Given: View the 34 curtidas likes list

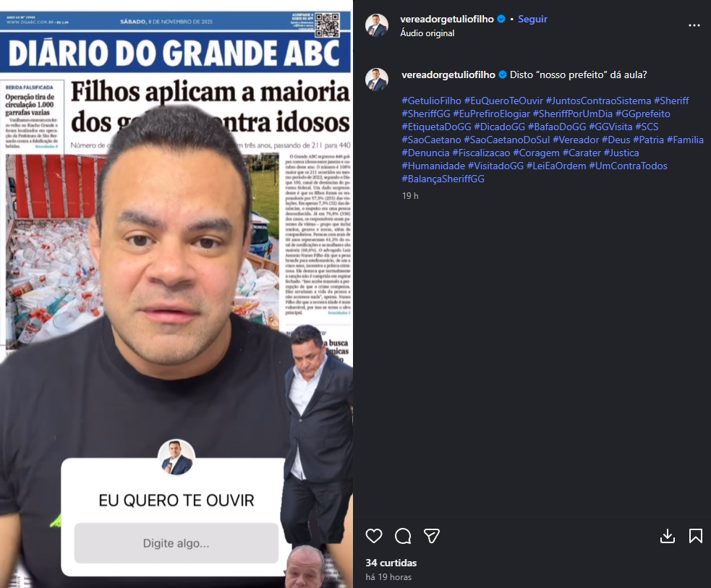Looking at the screenshot, I should point(391,563).
